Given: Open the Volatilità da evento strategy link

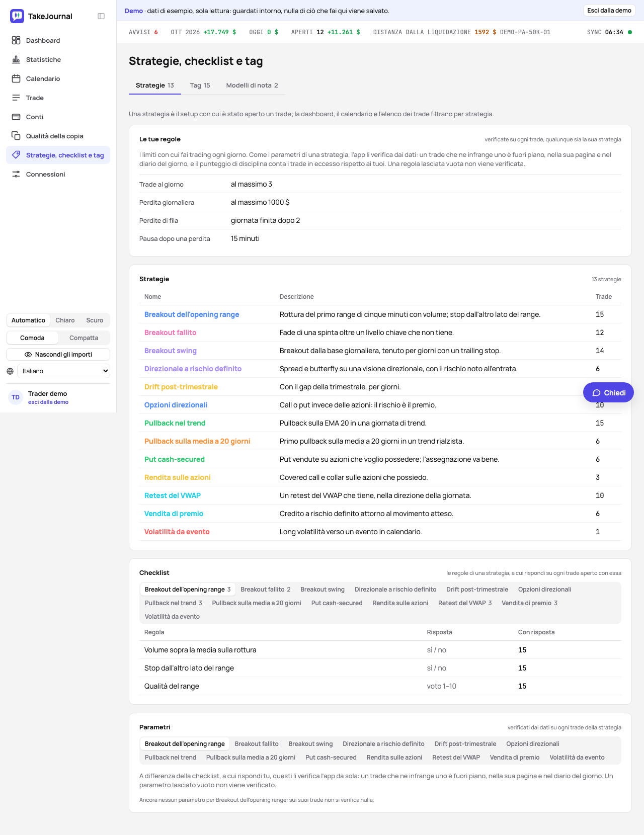Looking at the screenshot, I should coord(177,532).
